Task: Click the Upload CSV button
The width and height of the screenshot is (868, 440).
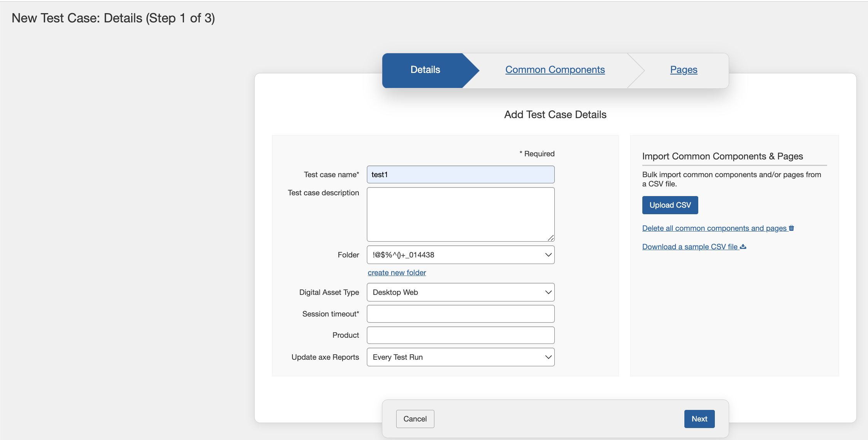Action: point(670,205)
